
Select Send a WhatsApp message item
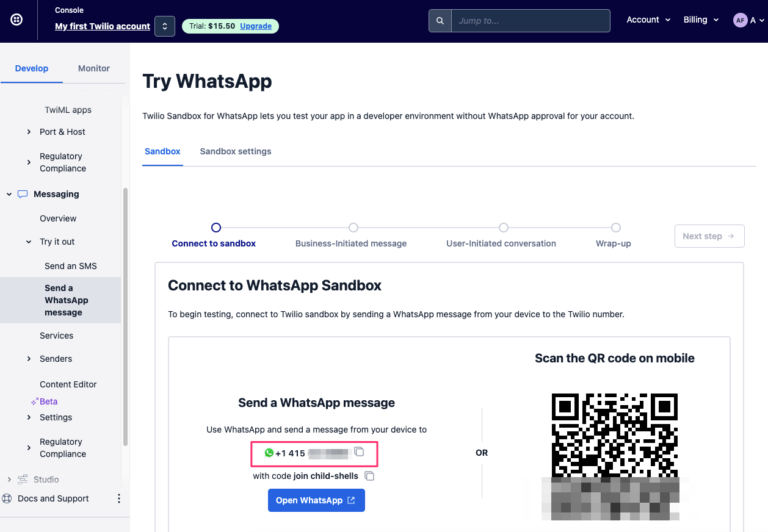(60, 300)
